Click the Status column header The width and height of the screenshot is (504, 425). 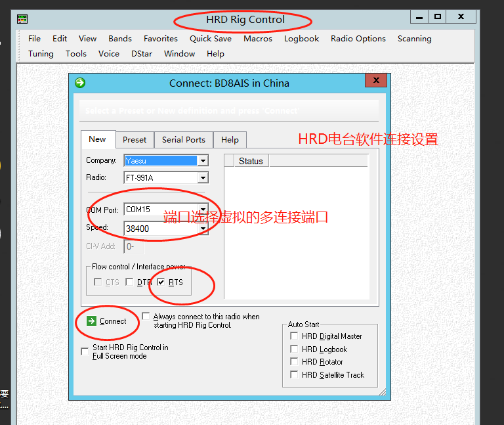(251, 161)
